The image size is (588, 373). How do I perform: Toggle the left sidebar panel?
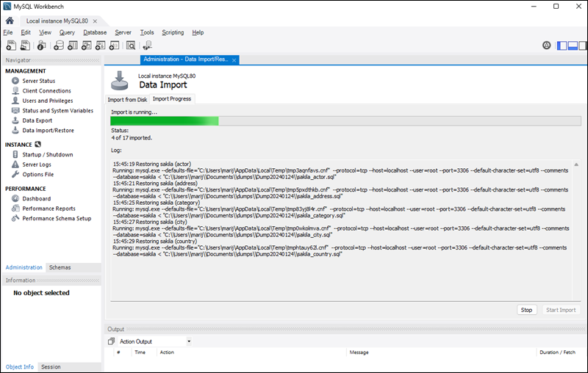point(562,46)
